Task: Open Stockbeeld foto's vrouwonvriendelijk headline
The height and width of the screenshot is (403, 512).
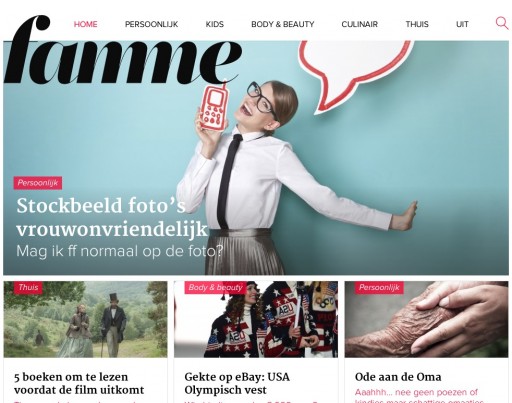Action: [112, 217]
